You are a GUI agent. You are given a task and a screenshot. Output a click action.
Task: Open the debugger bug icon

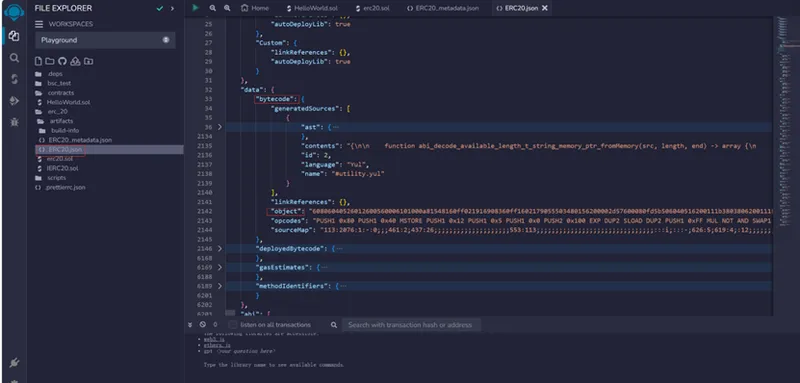tap(14, 122)
